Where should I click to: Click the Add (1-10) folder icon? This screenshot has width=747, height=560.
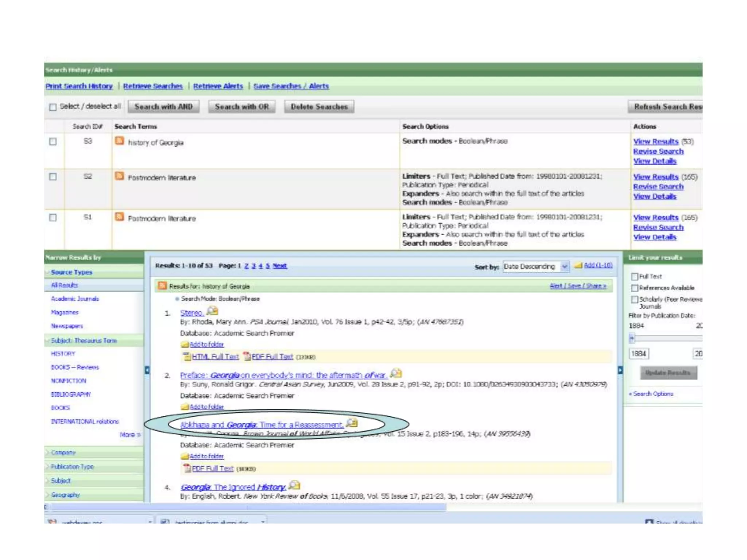point(578,265)
